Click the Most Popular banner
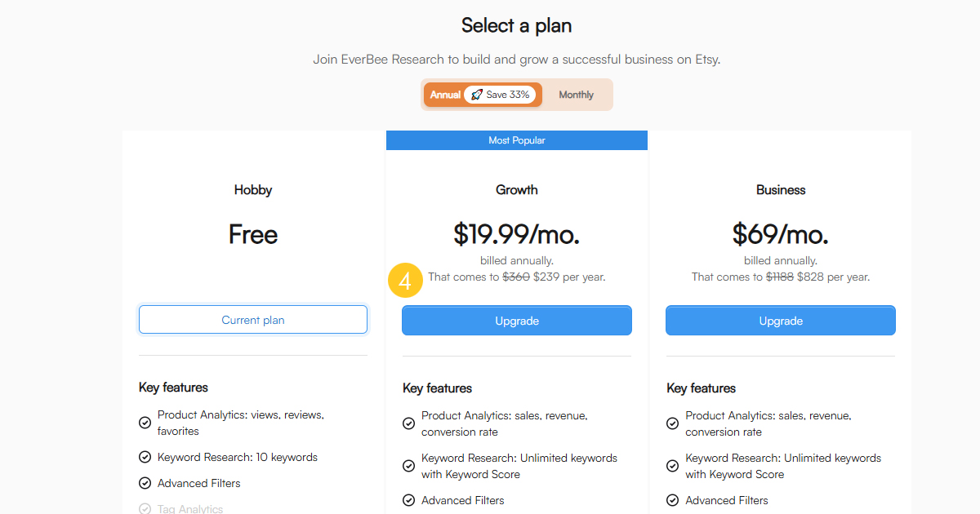The height and width of the screenshot is (514, 980). (517, 140)
